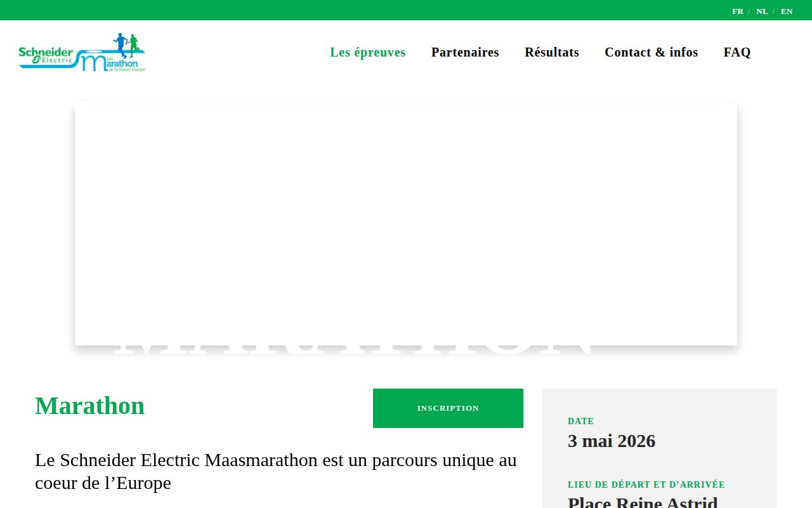Go to the Résultats page
Image resolution: width=812 pixels, height=508 pixels.
coord(552,52)
